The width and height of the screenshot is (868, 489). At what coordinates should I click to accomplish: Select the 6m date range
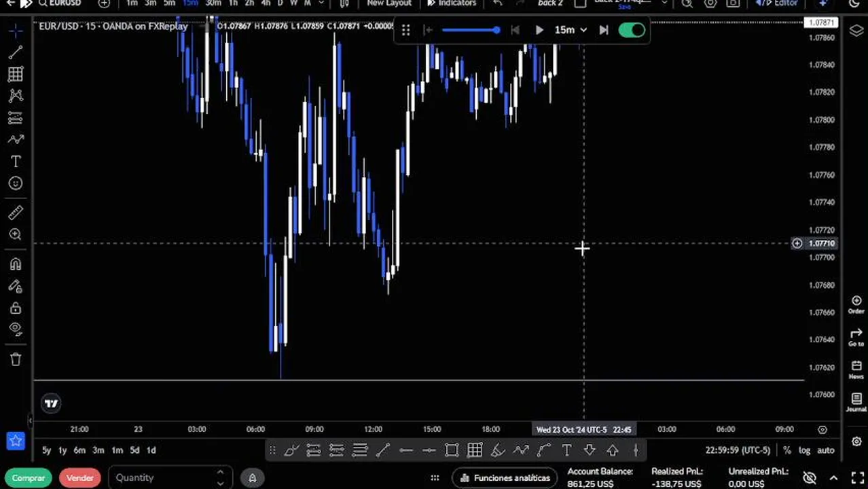coord(79,450)
